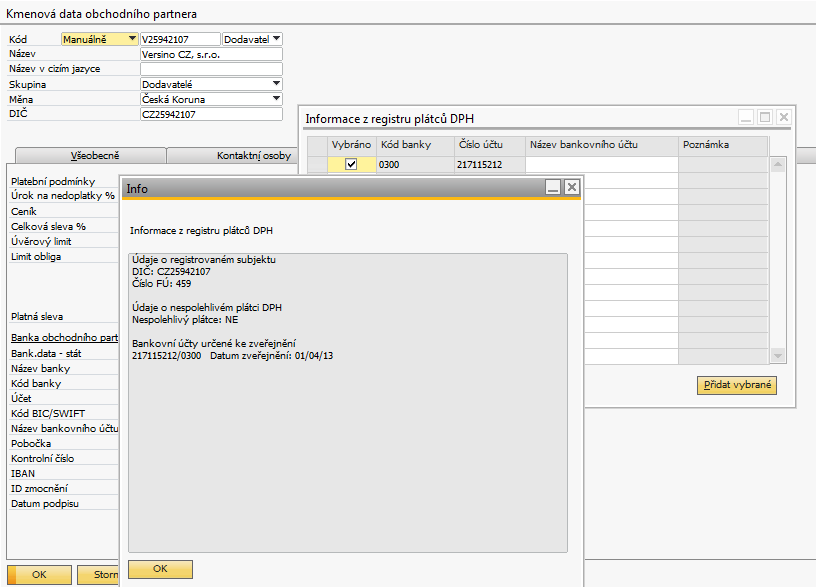Screen dimensions: 816x587
Task: Open the Kód Manuálně dropdown
Action: [x=132, y=39]
